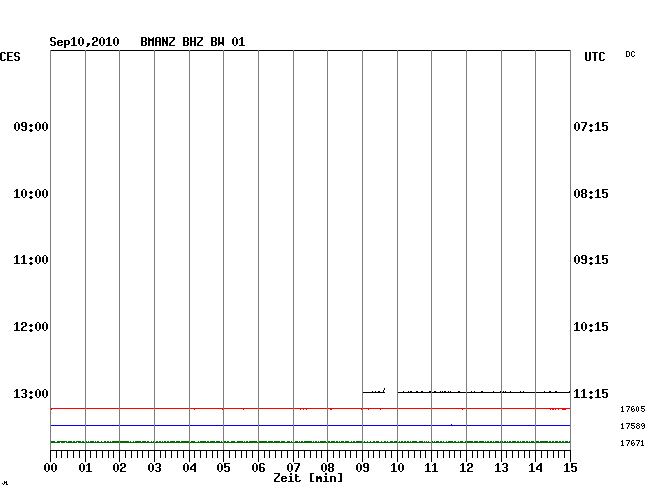Click the 09:15 UTC time label
The width and height of the screenshot is (650, 494).
point(591,260)
